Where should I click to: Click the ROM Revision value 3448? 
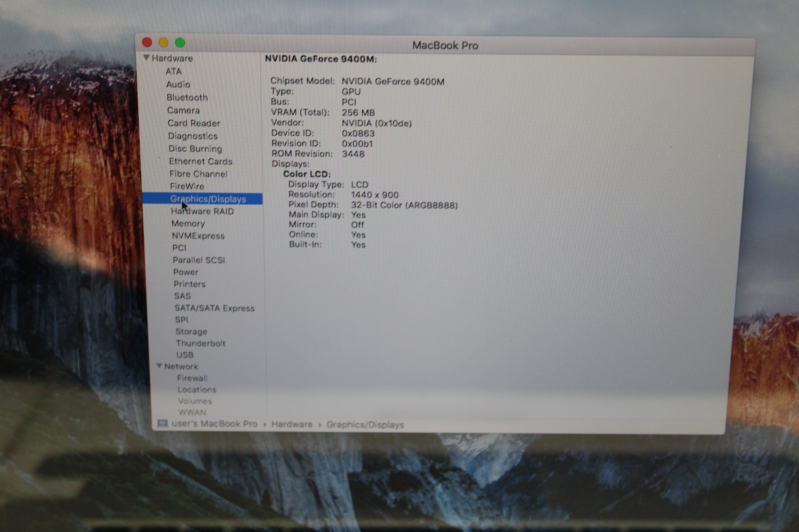[353, 154]
